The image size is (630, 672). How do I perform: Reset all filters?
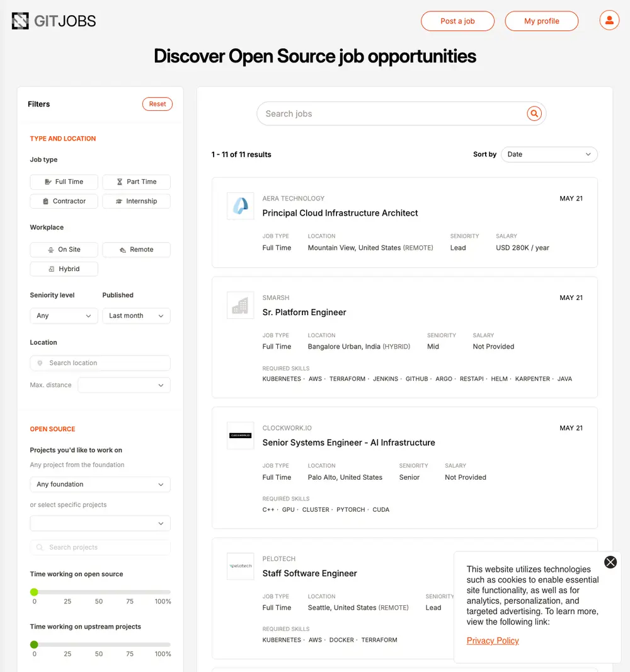(157, 104)
